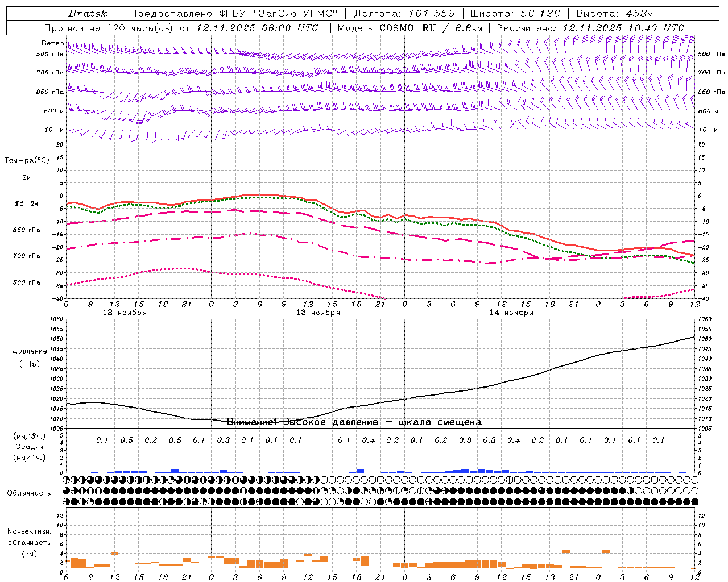The image size is (728, 582).
Task: Click the '13 ноября' date label
Action: pos(318,313)
